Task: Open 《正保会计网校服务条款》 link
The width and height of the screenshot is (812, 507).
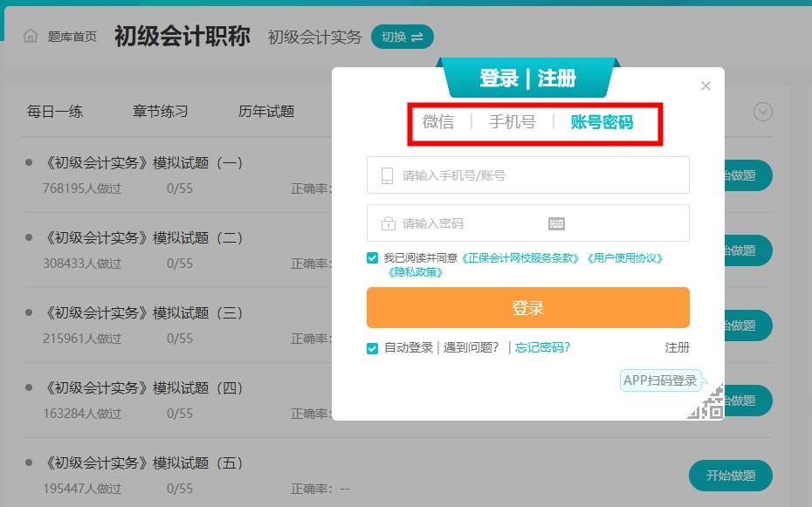Action: click(520, 258)
